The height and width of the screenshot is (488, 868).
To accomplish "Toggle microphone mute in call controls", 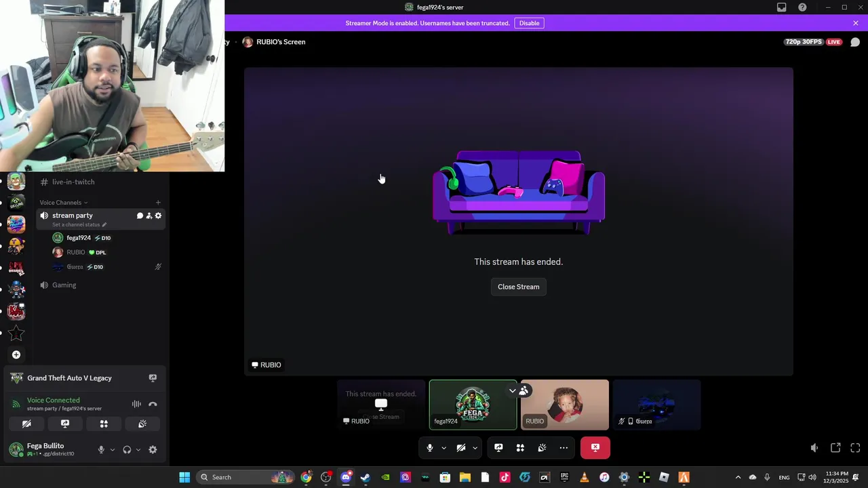I will click(429, 448).
